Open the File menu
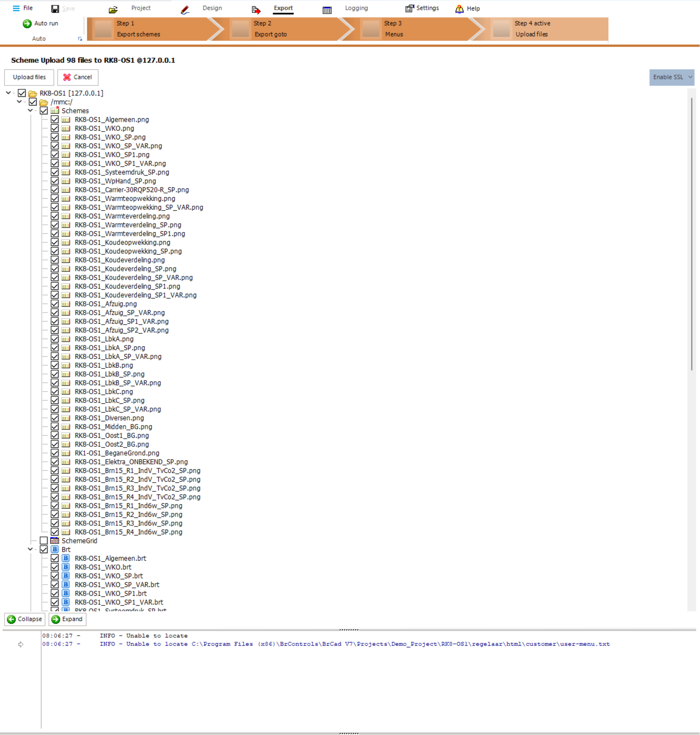 [23, 8]
